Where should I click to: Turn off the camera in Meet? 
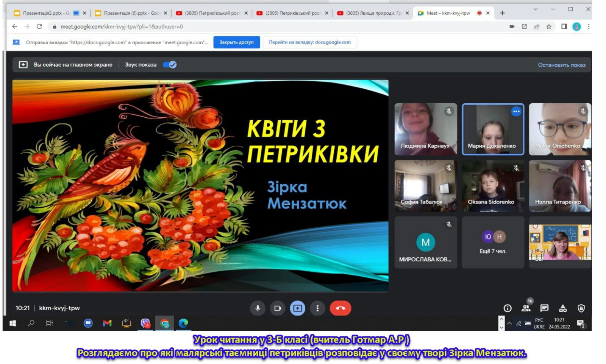[278, 308]
